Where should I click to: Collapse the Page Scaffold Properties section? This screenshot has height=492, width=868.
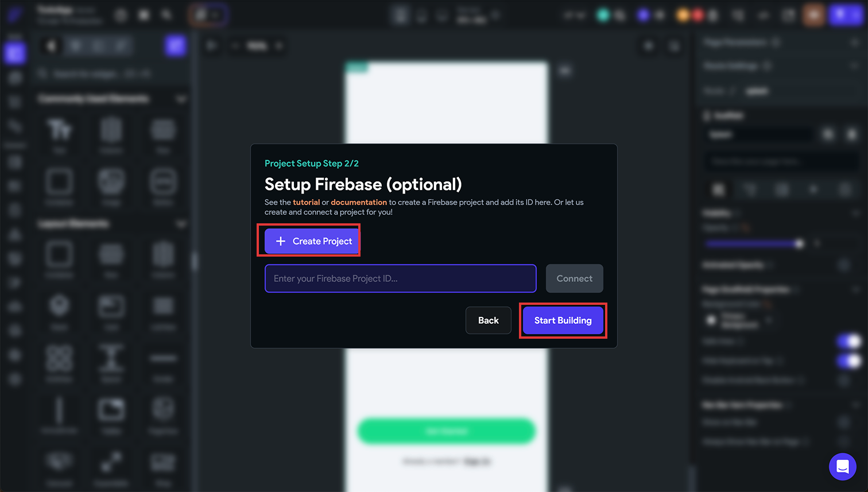coord(855,289)
